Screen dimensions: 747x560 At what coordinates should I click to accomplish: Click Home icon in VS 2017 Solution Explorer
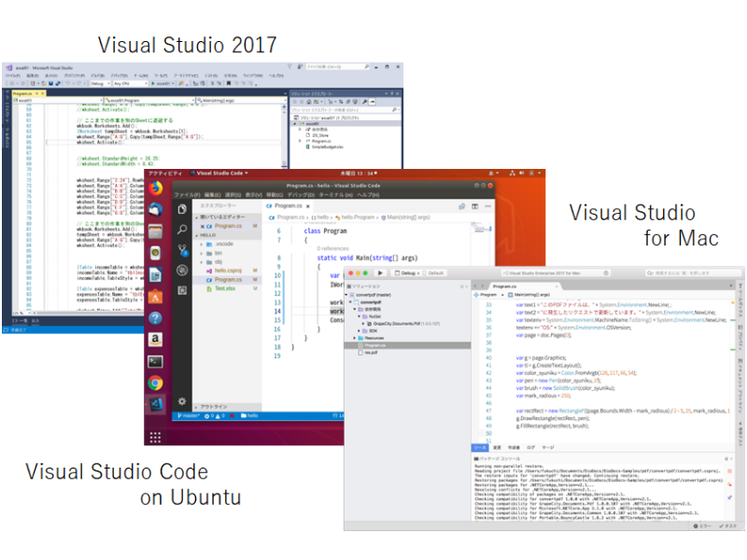pyautogui.click(x=309, y=102)
